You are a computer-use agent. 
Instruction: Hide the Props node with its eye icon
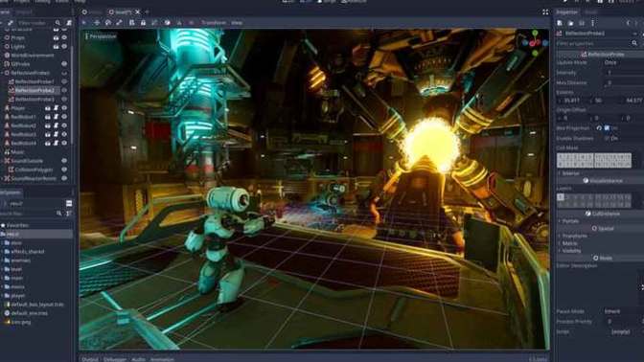click(x=64, y=37)
